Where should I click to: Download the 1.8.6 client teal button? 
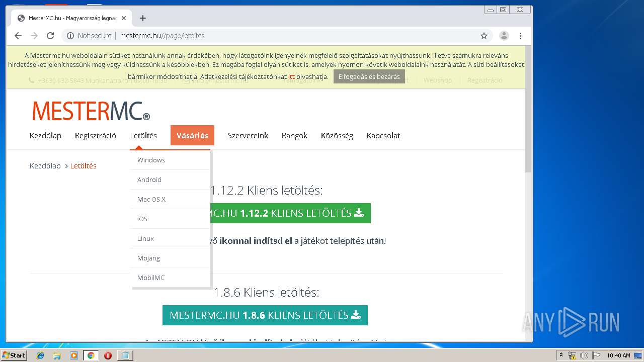tap(265, 315)
